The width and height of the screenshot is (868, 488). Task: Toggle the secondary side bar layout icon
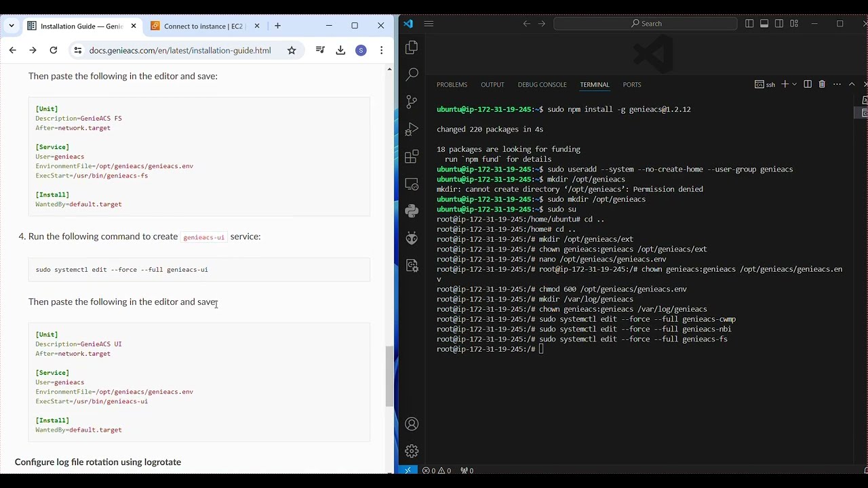[779, 24]
